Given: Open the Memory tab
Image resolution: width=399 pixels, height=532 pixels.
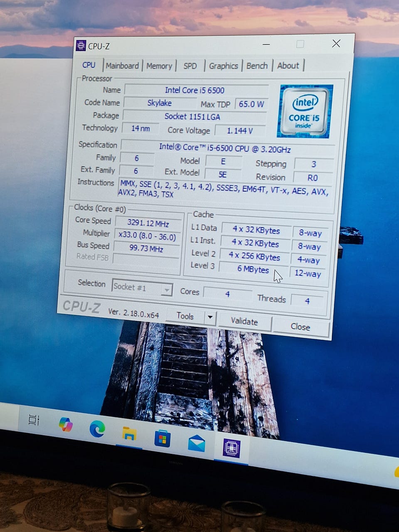Looking at the screenshot, I should click(x=159, y=66).
